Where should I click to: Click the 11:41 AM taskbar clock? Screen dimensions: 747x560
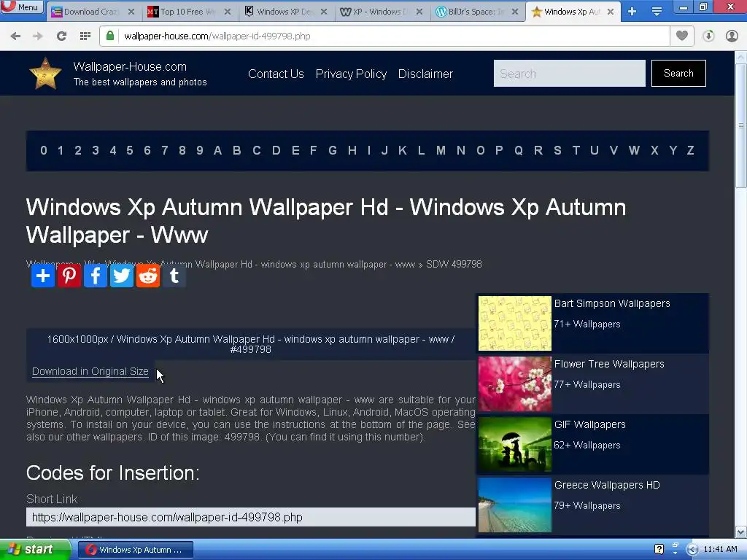tap(720, 550)
